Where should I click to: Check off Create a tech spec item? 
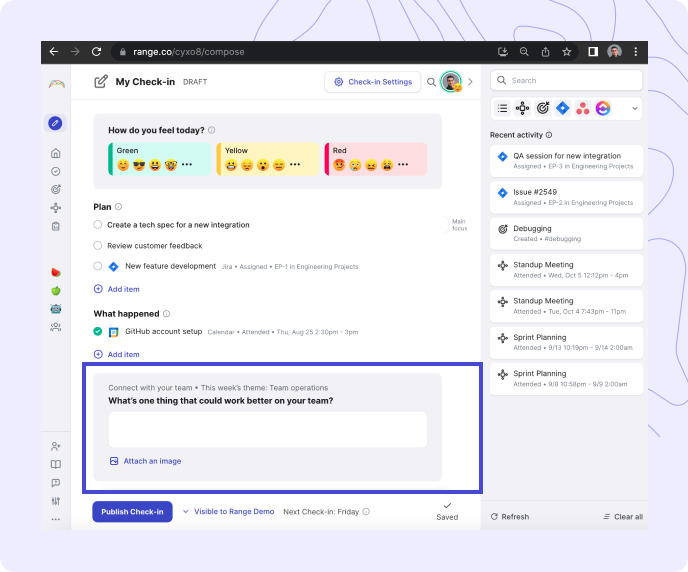[x=98, y=225]
